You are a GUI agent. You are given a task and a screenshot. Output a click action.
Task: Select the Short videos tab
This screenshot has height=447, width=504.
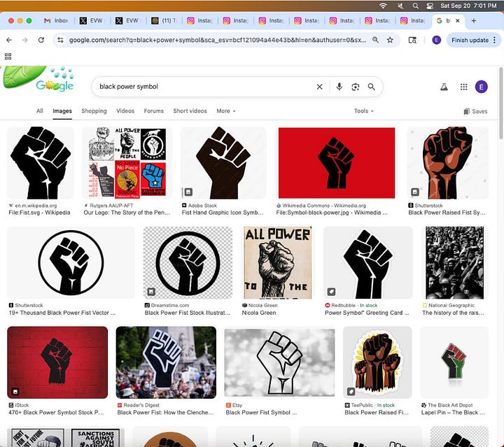[x=190, y=111]
